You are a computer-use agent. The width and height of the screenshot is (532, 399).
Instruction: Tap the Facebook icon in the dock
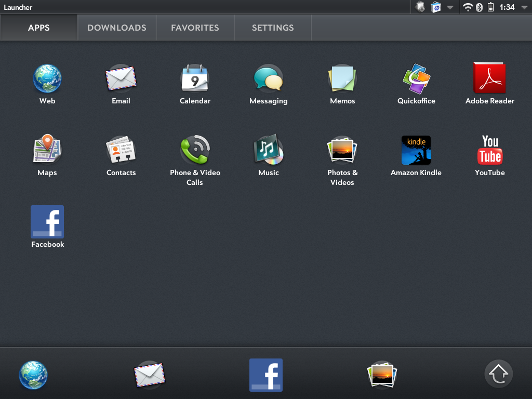(266, 375)
